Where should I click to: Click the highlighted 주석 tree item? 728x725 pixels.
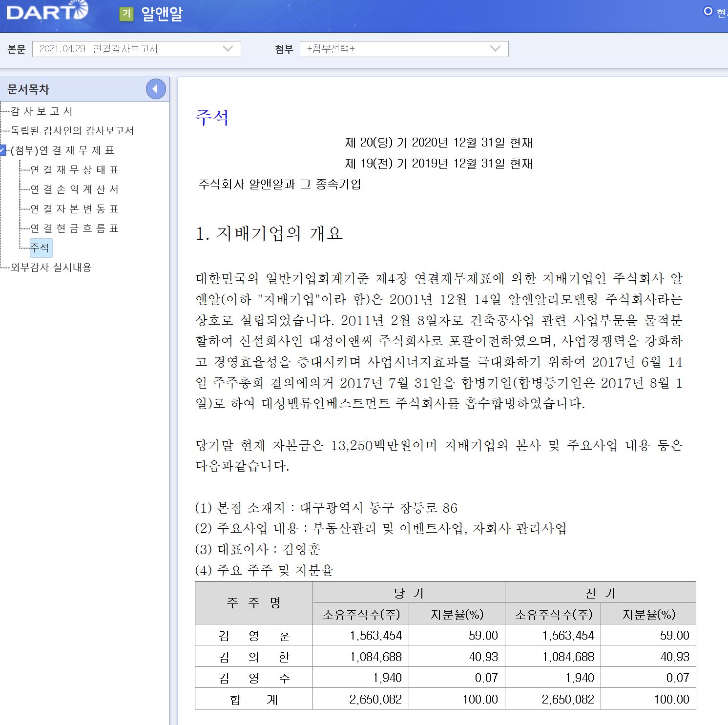tap(40, 248)
